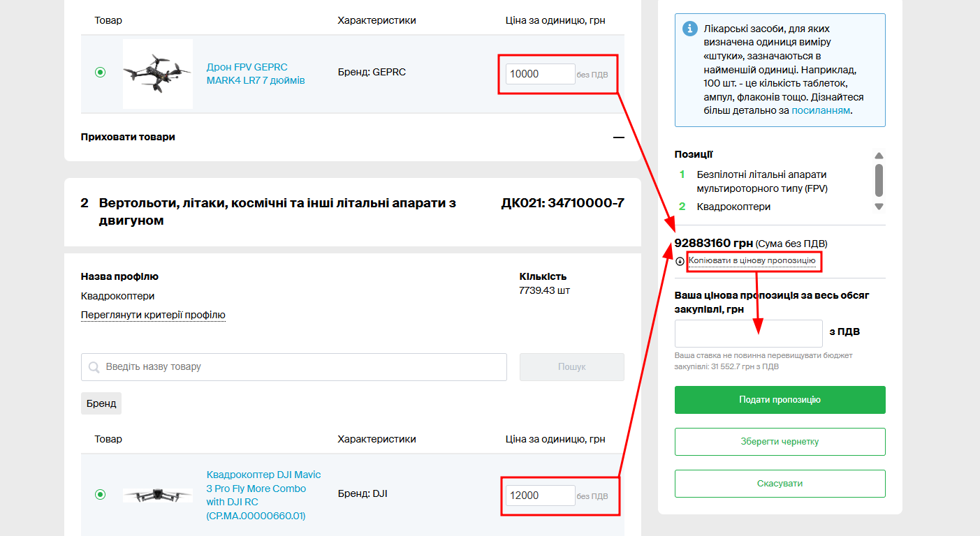Click the total bid price input field

click(x=748, y=334)
